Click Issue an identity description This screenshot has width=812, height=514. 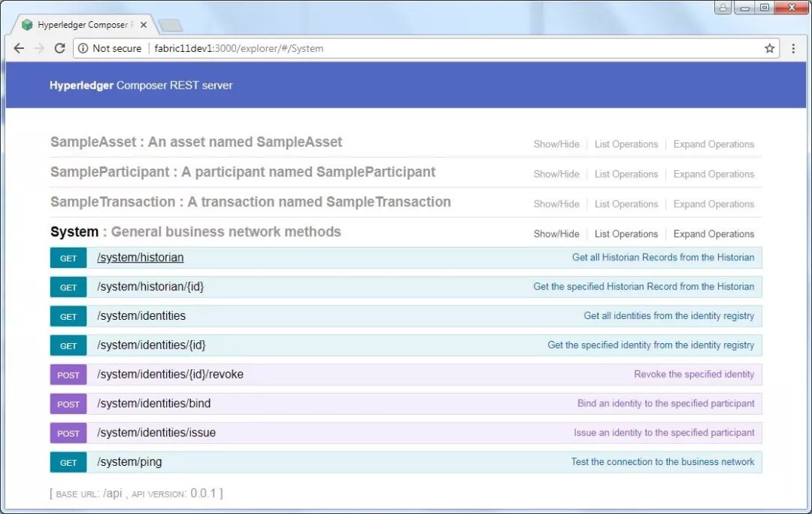pos(664,433)
